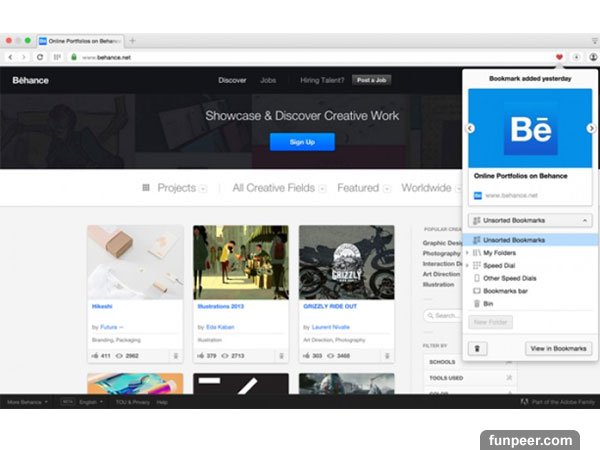Image resolution: width=600 pixels, height=450 pixels.
Task: Open the GRIZZLY RIDE OUT project thumbnail
Action: click(x=346, y=262)
